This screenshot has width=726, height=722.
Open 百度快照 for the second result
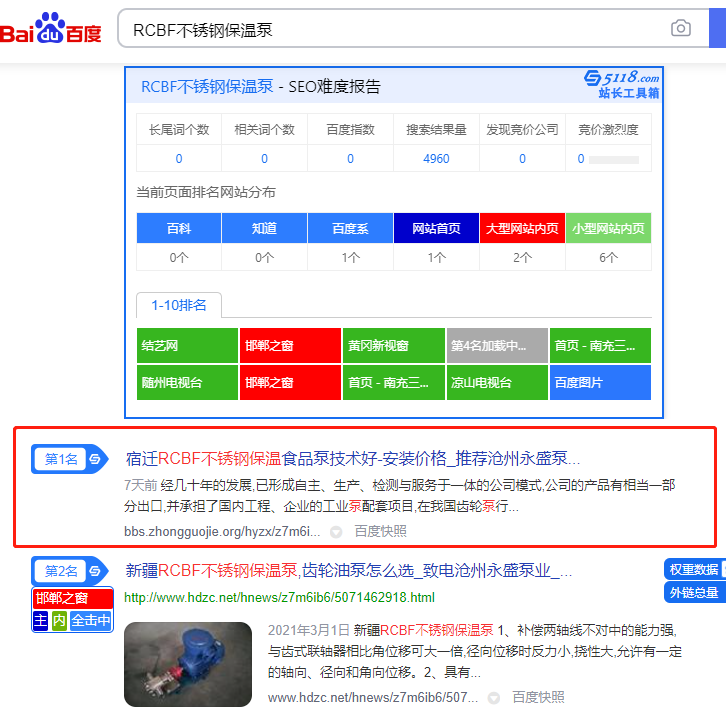tap(538, 697)
